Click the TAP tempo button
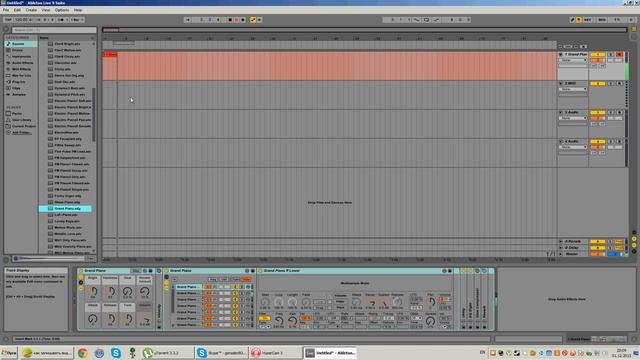 click(8, 20)
